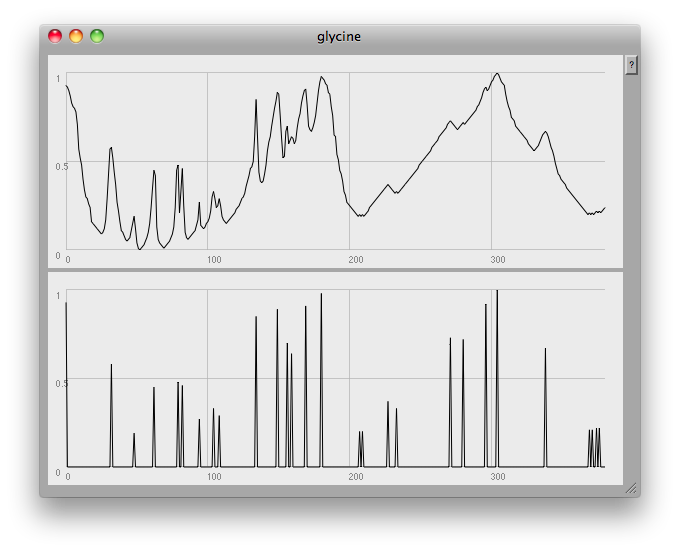Close the glycine window with red button
This screenshot has height=552, width=680.
pos(55,37)
